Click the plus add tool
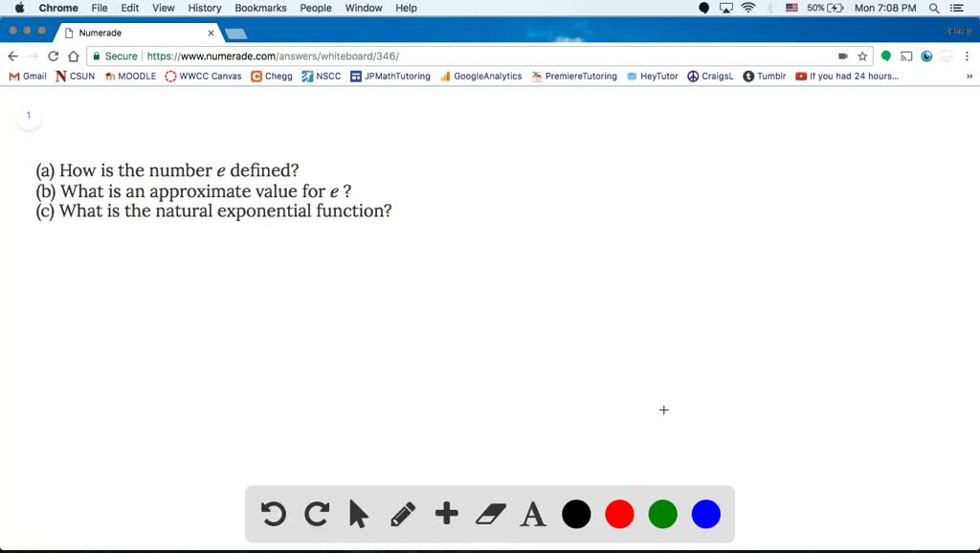The image size is (980, 553). [x=446, y=514]
